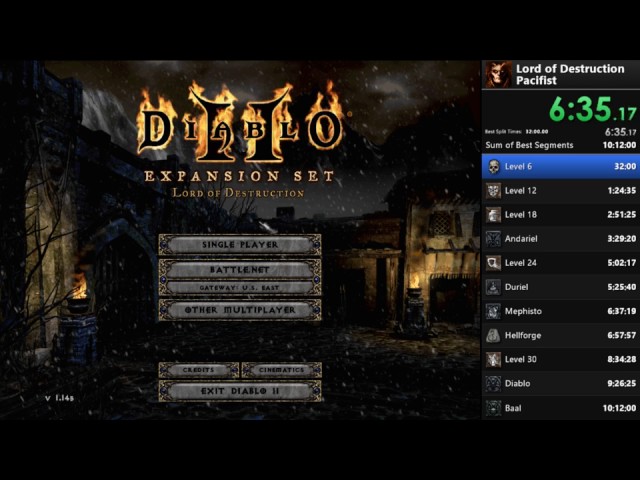Select the Duriel split icon
Screen dimensions: 640x480
(493, 287)
